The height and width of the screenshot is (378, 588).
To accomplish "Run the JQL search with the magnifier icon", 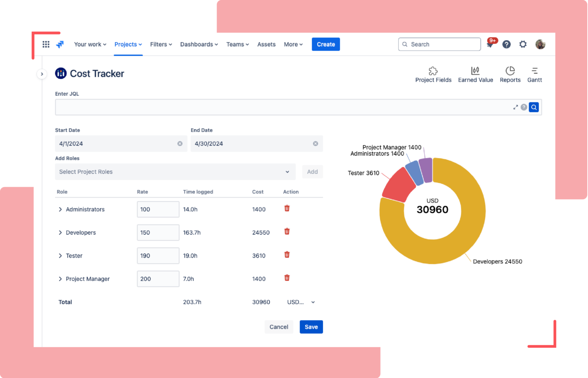I will 534,107.
